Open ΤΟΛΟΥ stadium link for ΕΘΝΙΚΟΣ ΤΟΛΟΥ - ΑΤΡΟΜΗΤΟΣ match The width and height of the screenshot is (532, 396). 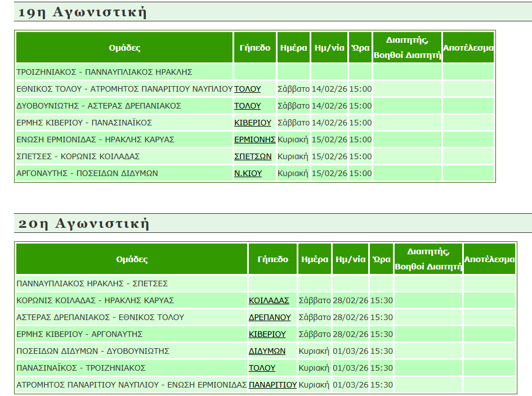click(247, 89)
